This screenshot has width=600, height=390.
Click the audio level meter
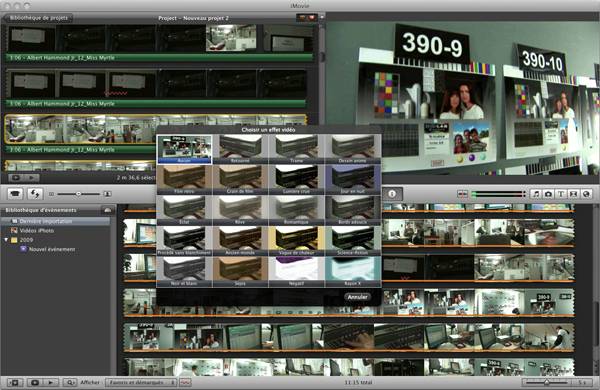(499, 194)
